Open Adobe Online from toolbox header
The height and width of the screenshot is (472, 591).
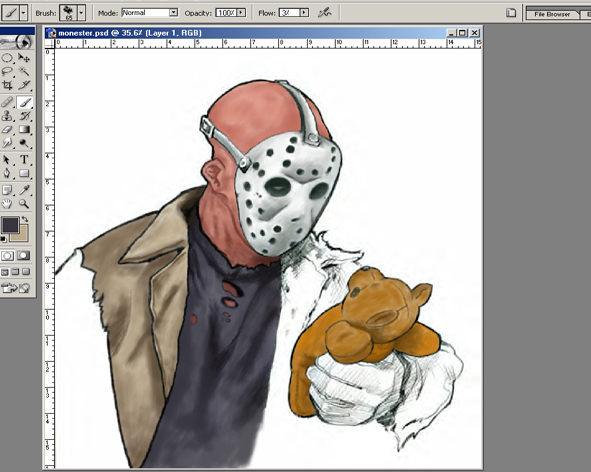[x=17, y=42]
